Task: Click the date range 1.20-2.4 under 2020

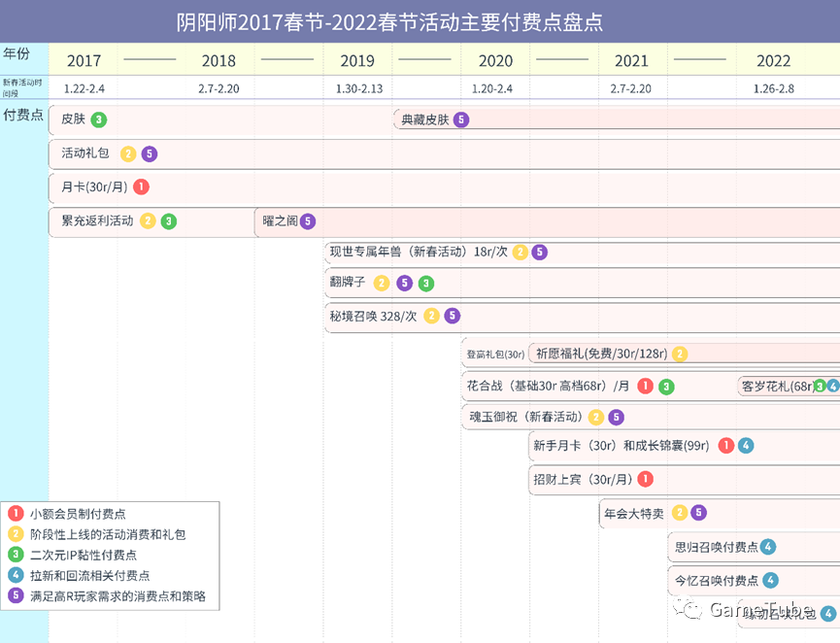Action: 491,89
